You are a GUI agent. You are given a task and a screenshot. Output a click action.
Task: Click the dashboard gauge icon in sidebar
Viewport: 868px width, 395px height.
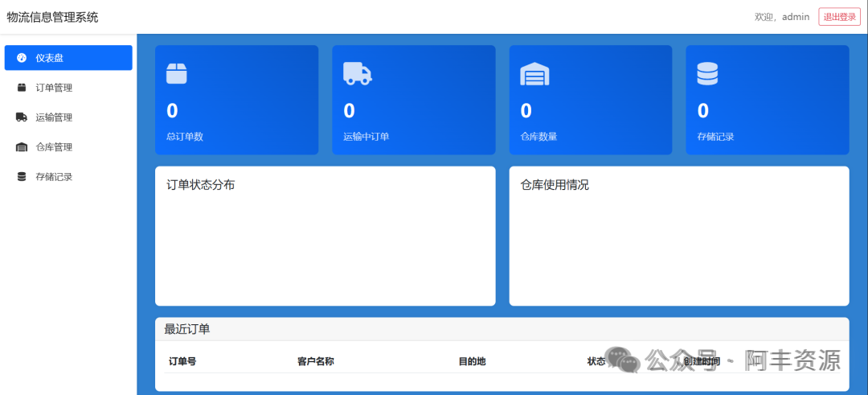coord(22,58)
